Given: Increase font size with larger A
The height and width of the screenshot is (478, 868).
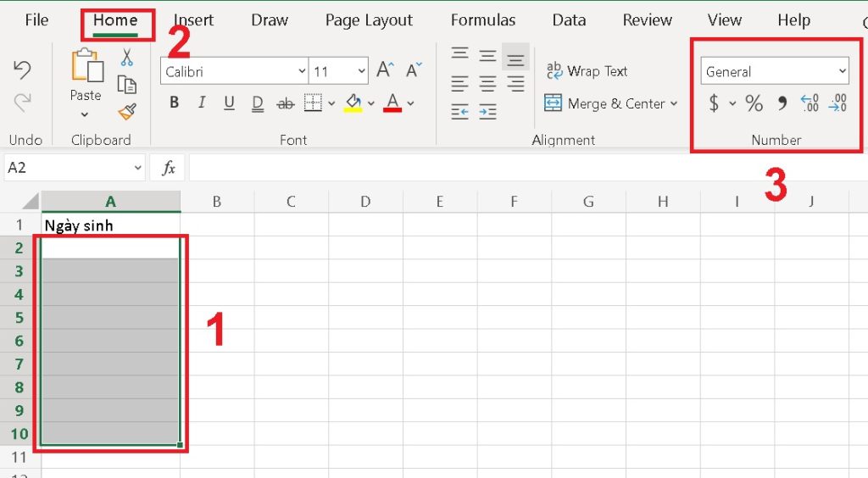Looking at the screenshot, I should click(386, 70).
